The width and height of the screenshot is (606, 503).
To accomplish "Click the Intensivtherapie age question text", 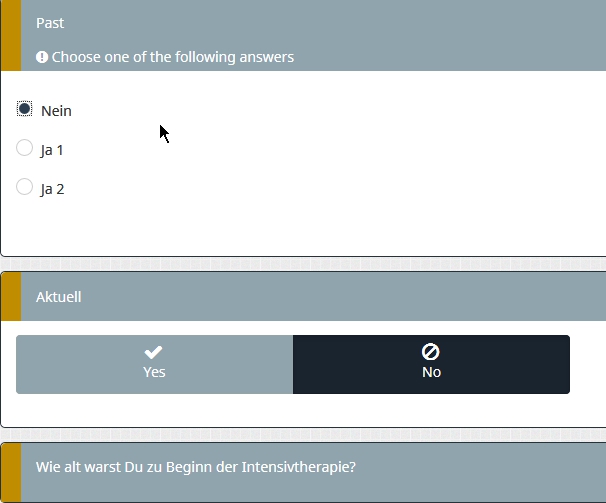I will pos(196,467).
